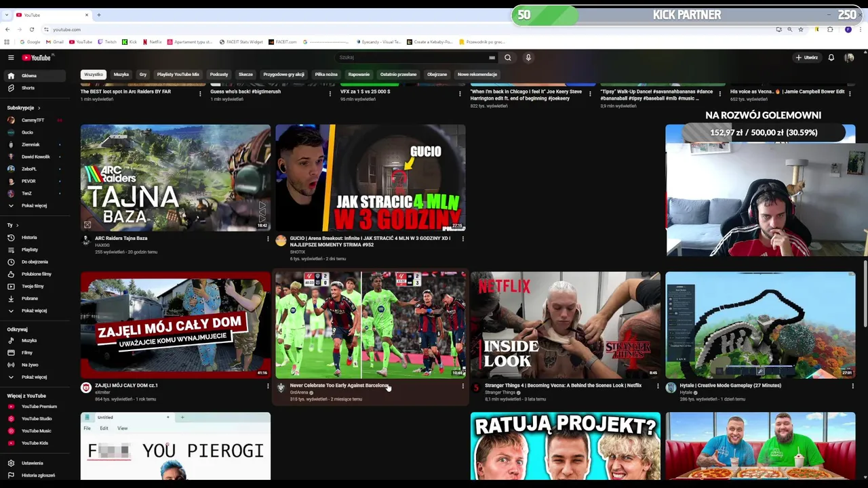
Task: Start voice search with the microphone icon
Action: pyautogui.click(x=528, y=58)
